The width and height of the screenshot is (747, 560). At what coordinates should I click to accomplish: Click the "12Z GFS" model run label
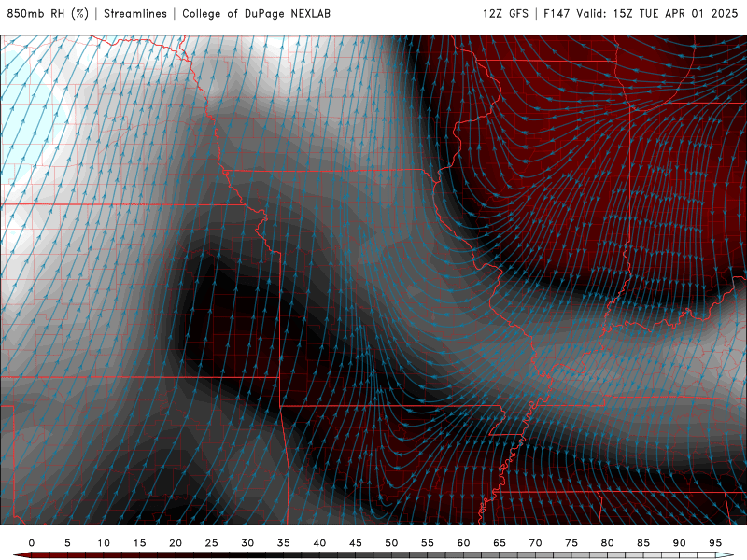click(x=505, y=13)
